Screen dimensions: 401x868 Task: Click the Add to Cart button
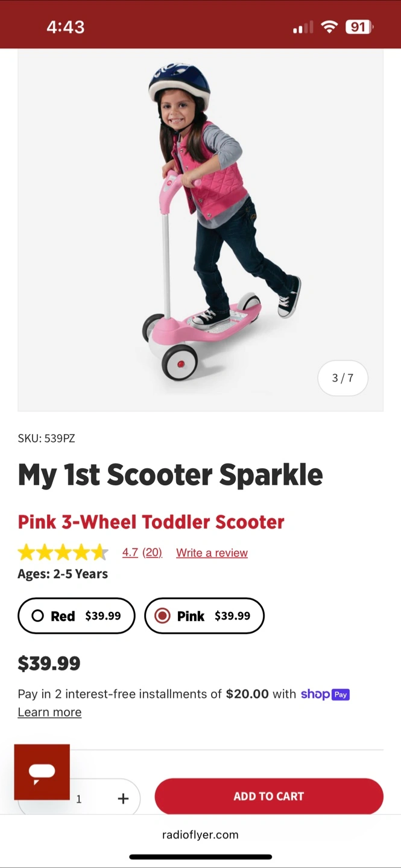click(x=269, y=796)
